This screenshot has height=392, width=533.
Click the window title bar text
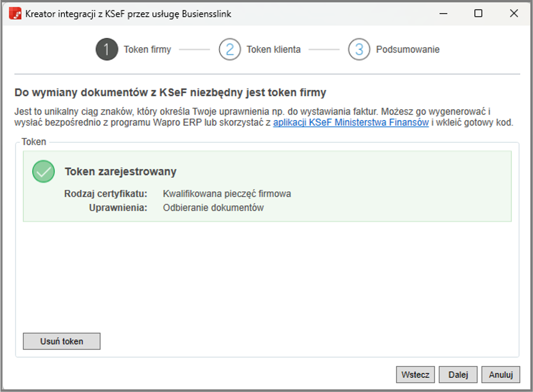click(x=128, y=14)
